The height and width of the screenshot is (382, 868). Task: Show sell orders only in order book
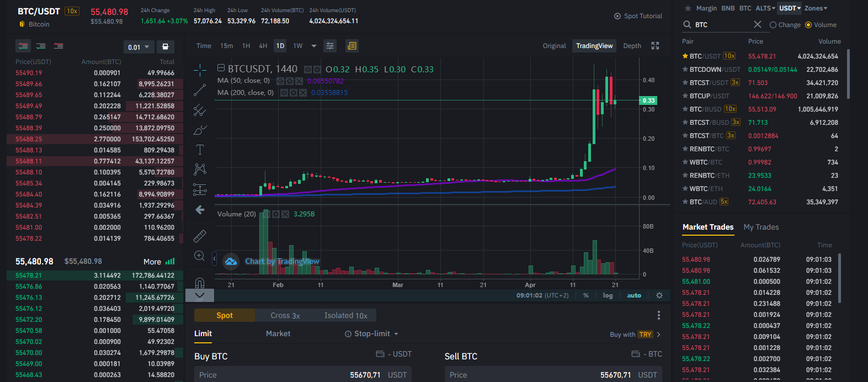(58, 46)
